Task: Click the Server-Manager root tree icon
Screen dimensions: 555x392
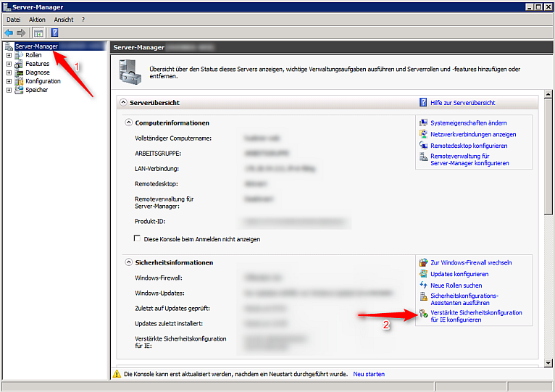Action: click(x=9, y=46)
